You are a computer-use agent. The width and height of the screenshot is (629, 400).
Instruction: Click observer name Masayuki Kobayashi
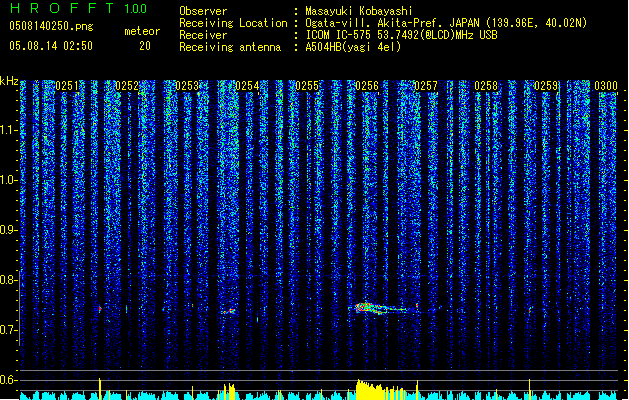point(358,11)
